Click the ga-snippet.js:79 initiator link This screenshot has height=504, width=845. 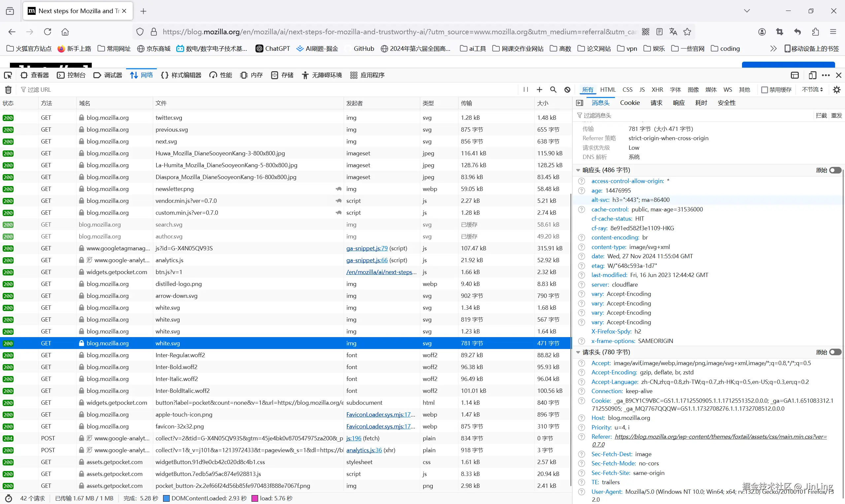tap(367, 248)
